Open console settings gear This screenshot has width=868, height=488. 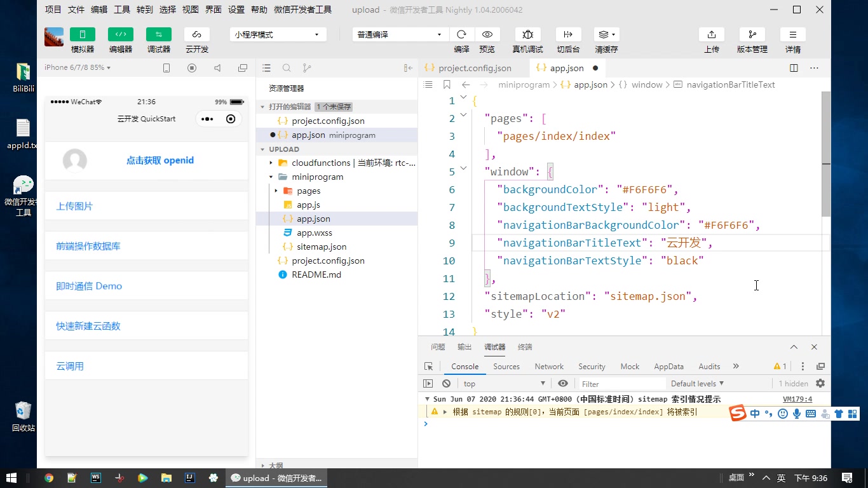pyautogui.click(x=820, y=383)
